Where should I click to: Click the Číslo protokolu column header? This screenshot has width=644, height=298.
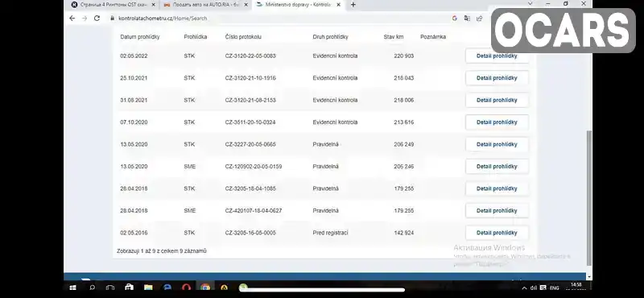[x=243, y=36]
